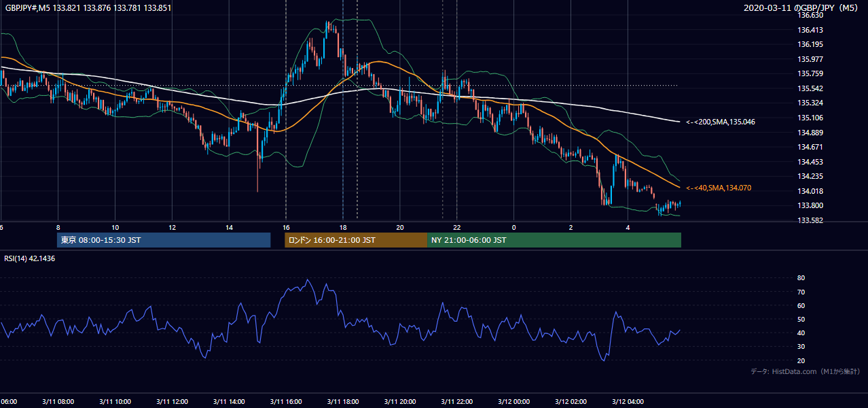
Task: Click bottom time label 3/11 12:00
Action: [x=172, y=402]
